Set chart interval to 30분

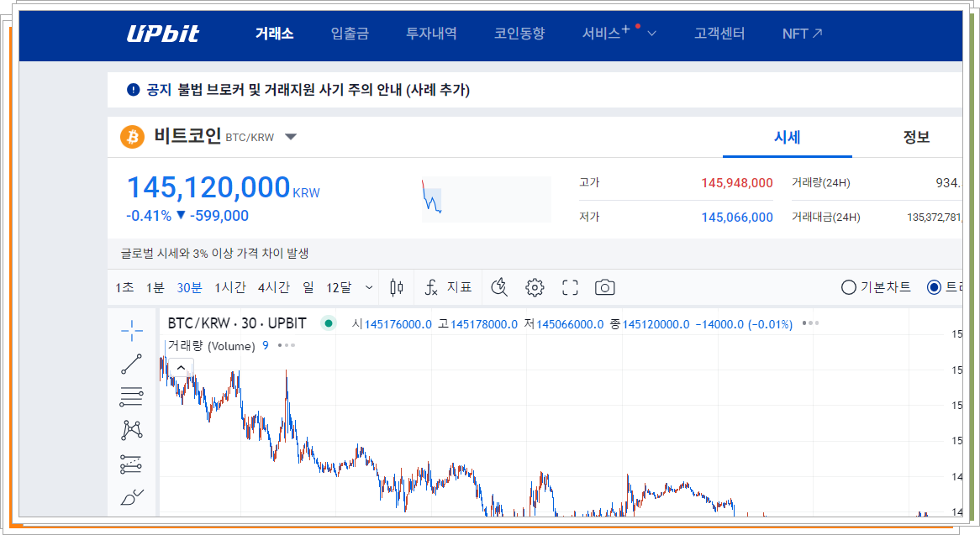point(189,288)
